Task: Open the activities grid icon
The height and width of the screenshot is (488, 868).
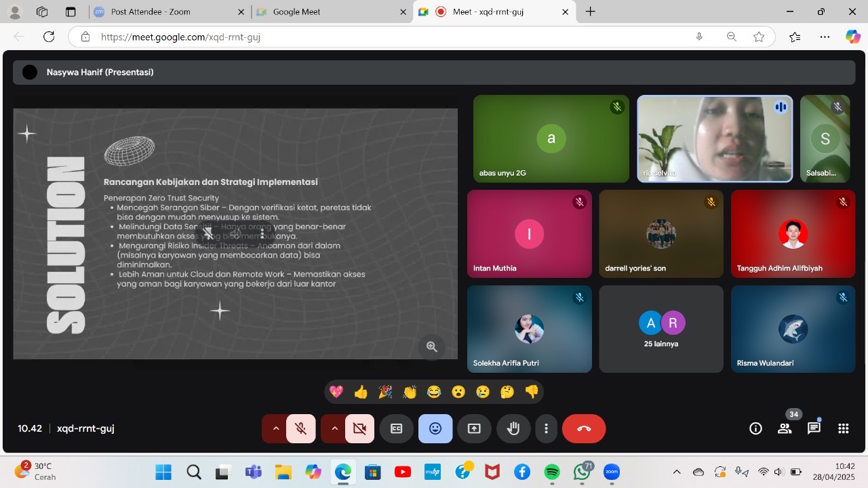Action: tap(843, 428)
